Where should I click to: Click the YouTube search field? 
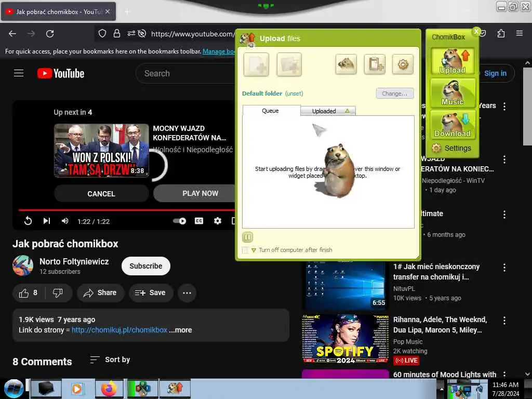pos(186,73)
